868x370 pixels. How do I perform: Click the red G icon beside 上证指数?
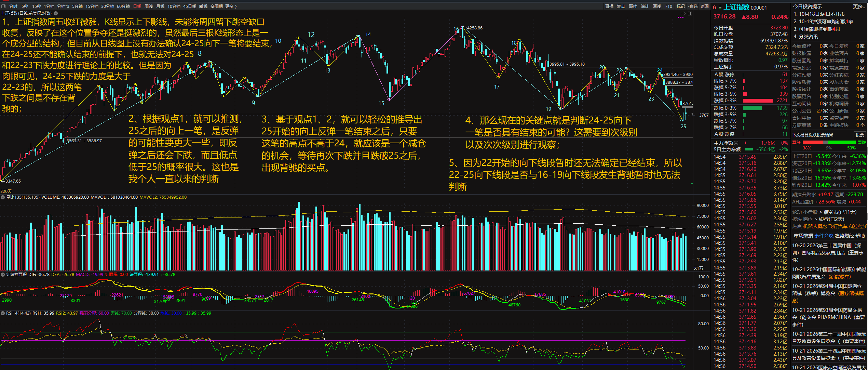click(x=715, y=7)
